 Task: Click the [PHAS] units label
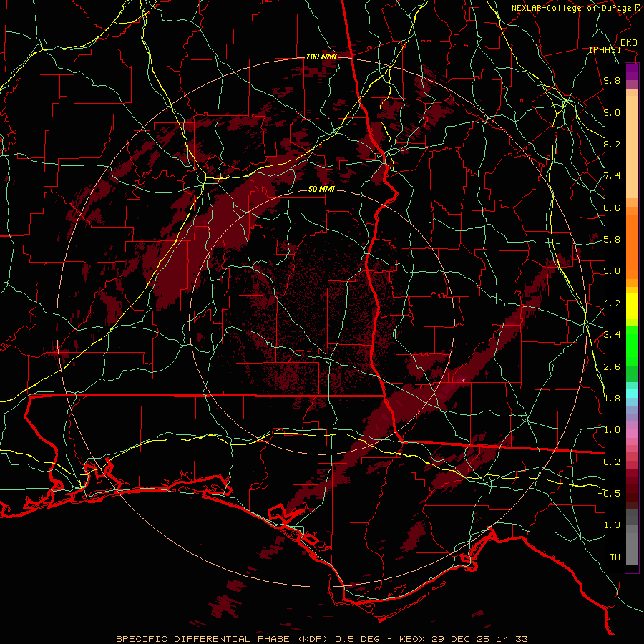coord(605,50)
